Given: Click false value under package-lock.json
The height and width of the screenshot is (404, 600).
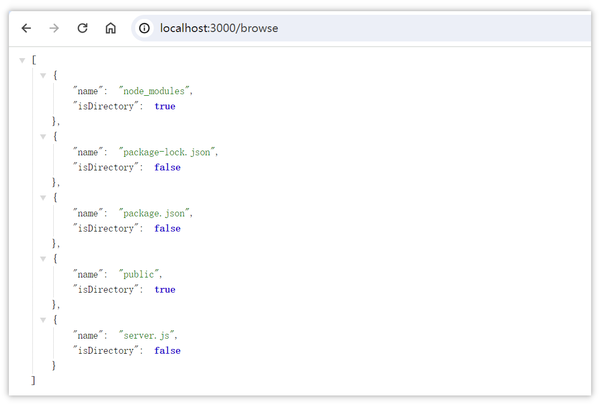Looking at the screenshot, I should (x=167, y=168).
